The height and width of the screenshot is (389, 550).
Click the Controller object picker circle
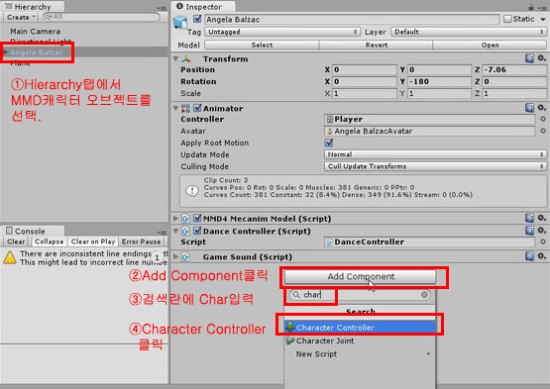pyautogui.click(x=543, y=119)
